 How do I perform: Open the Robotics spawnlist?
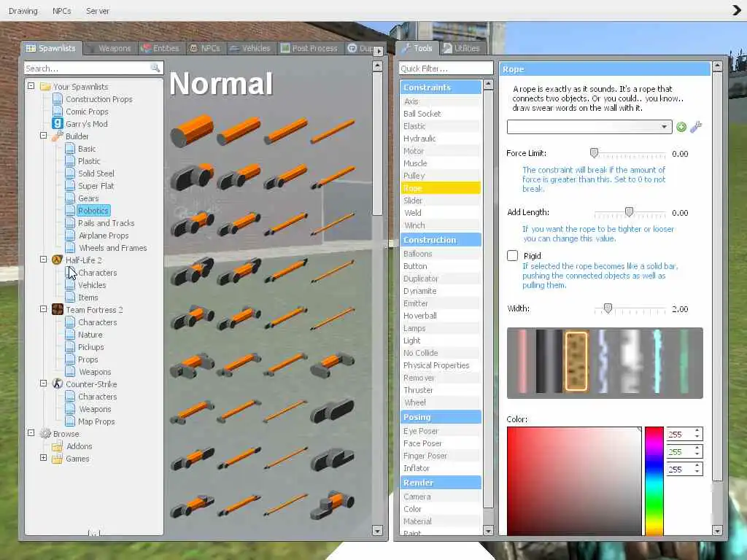pyautogui.click(x=93, y=211)
